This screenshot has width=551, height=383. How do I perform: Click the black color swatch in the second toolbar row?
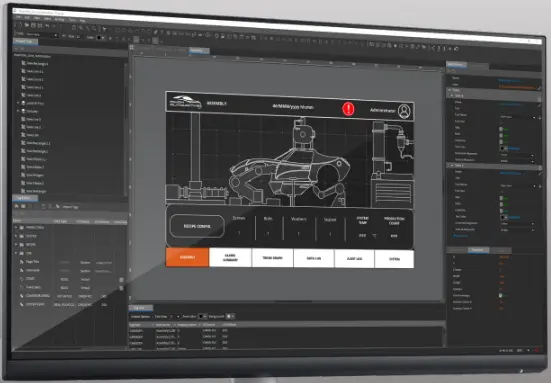click(x=100, y=37)
